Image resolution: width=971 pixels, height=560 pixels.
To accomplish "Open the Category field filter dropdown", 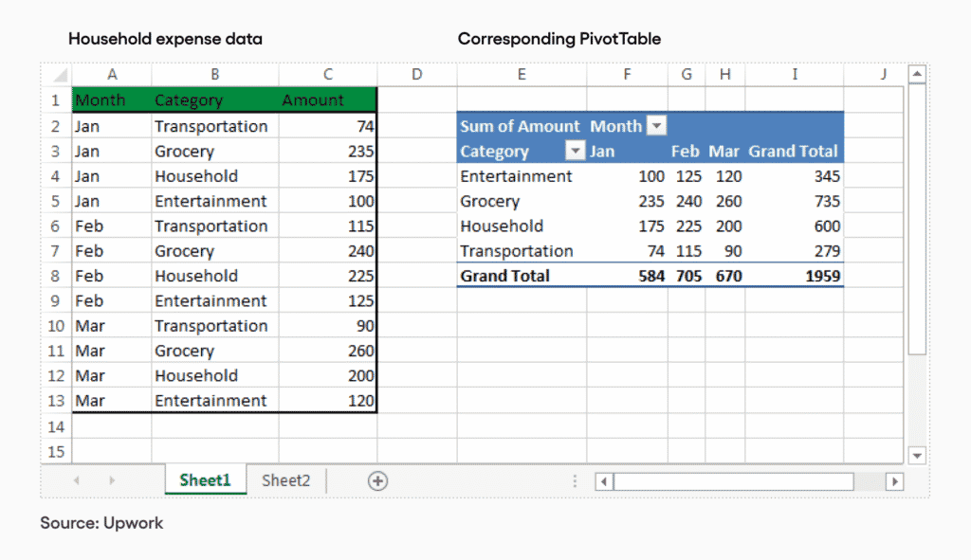I will pos(575,150).
